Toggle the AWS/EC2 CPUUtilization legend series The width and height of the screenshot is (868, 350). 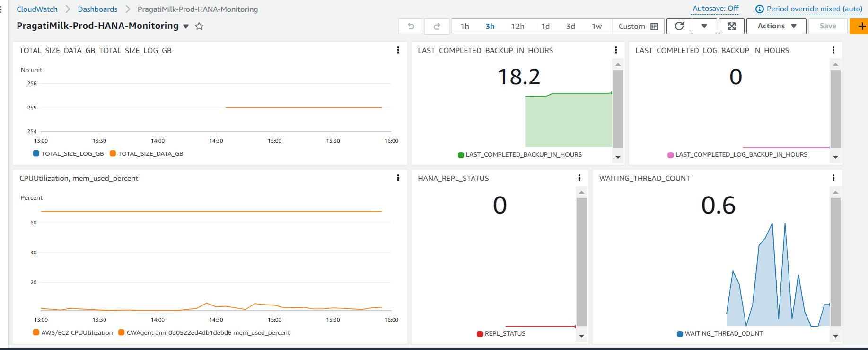tap(73, 332)
